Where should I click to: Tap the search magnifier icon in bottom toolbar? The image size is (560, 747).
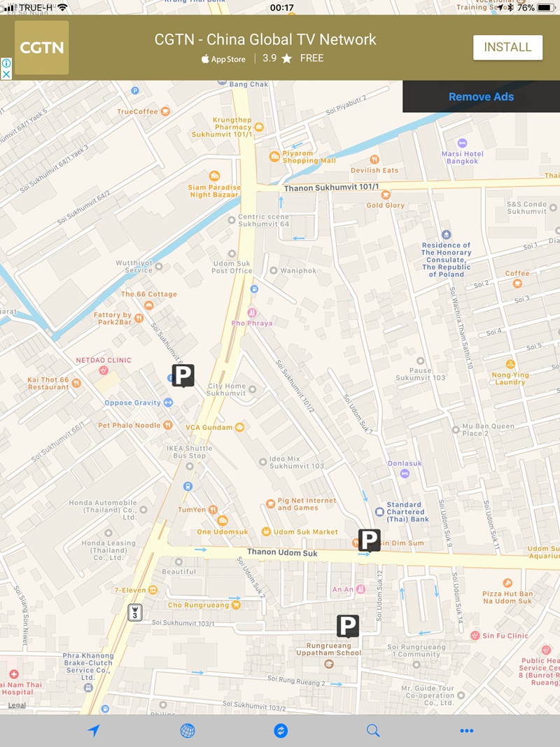(x=373, y=730)
